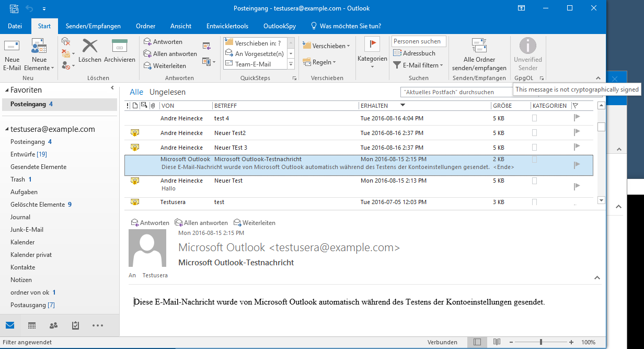Switch to the Senden/Empfangen tab

tap(93, 26)
